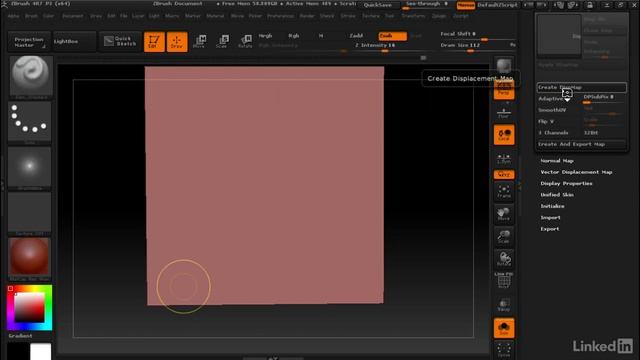Open the Brush menu
Screen dimensions: 640x360
click(31, 16)
